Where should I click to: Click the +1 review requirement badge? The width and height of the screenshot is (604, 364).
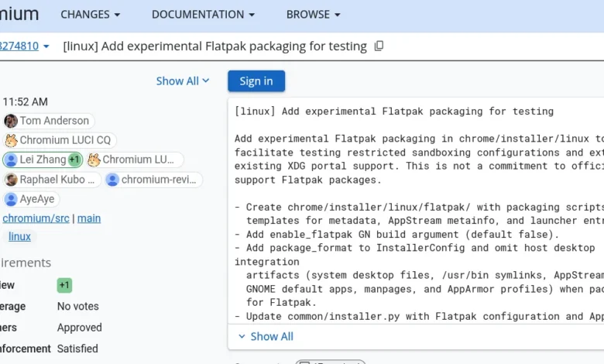64,286
